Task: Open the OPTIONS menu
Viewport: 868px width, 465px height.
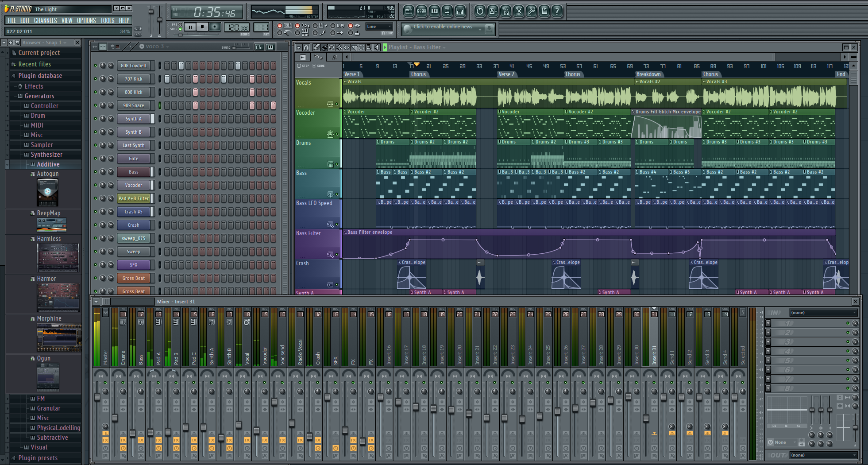Action: pos(86,20)
